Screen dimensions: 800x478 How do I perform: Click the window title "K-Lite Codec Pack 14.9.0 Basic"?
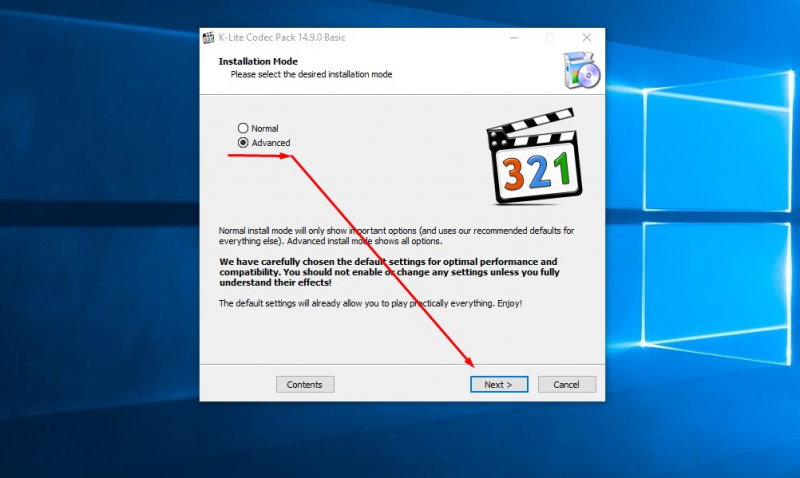point(282,37)
